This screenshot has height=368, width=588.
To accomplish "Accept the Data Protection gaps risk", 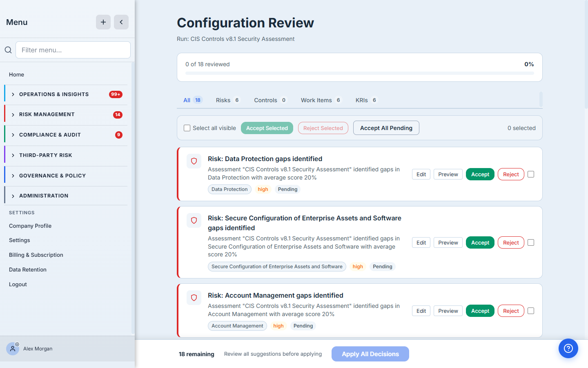I will [x=480, y=174].
